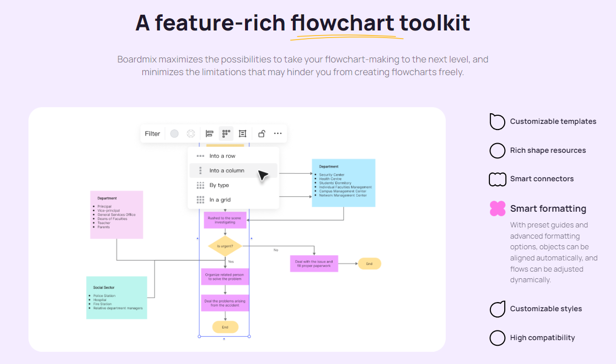Screen dimensions: 616x364
Task: Click the 'Yes' branch label
Action: 231,261
